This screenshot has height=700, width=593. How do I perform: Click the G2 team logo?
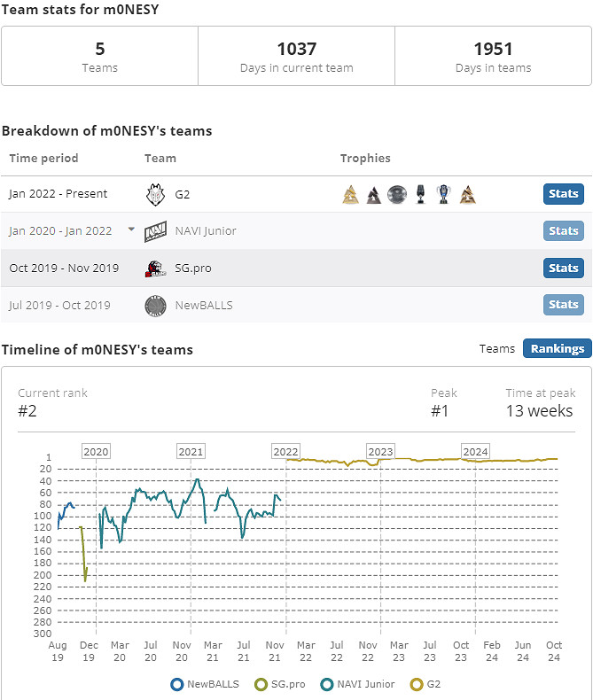[x=156, y=194]
